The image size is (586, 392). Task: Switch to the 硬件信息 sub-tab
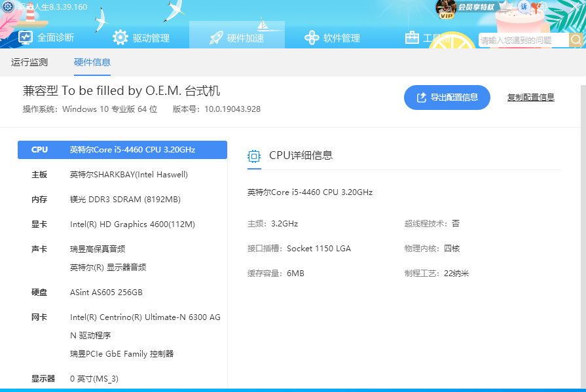(x=92, y=62)
